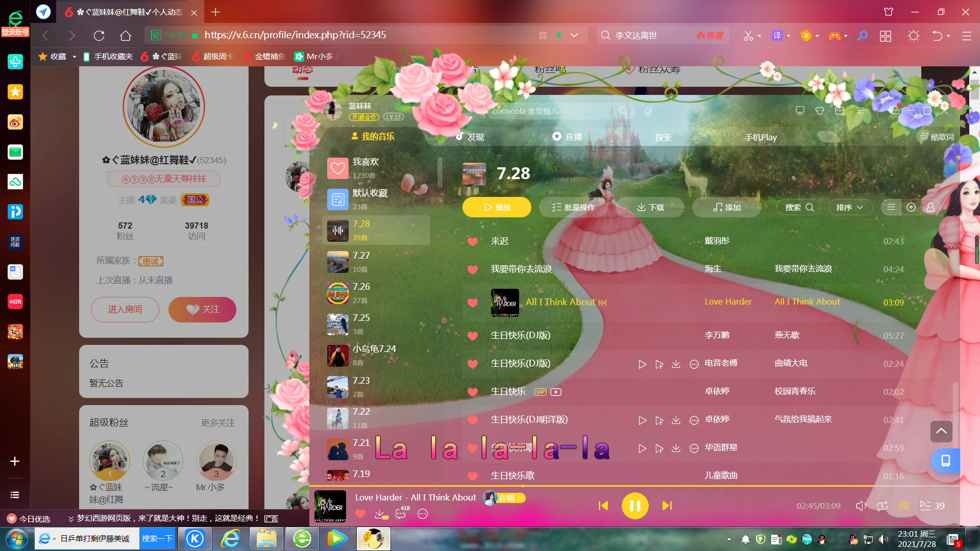The height and width of the screenshot is (551, 980).
Task: Click 进入房间 on the profile
Action: click(125, 310)
